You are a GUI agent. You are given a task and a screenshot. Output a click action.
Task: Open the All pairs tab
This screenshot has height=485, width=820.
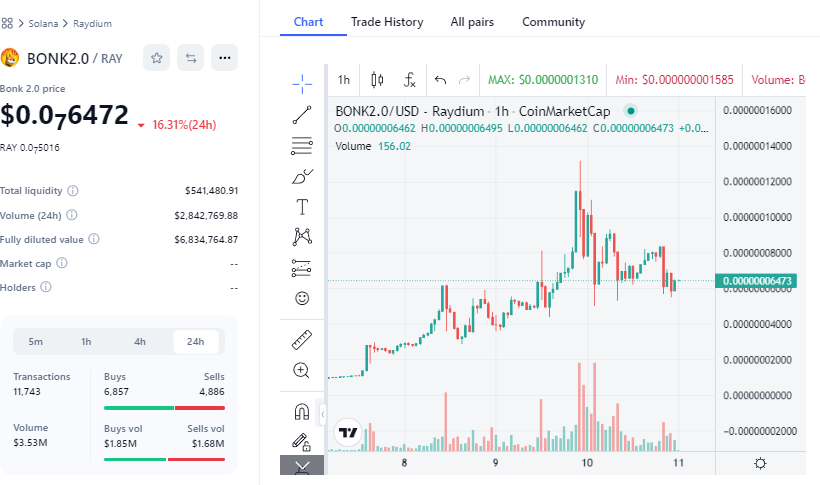point(472,21)
